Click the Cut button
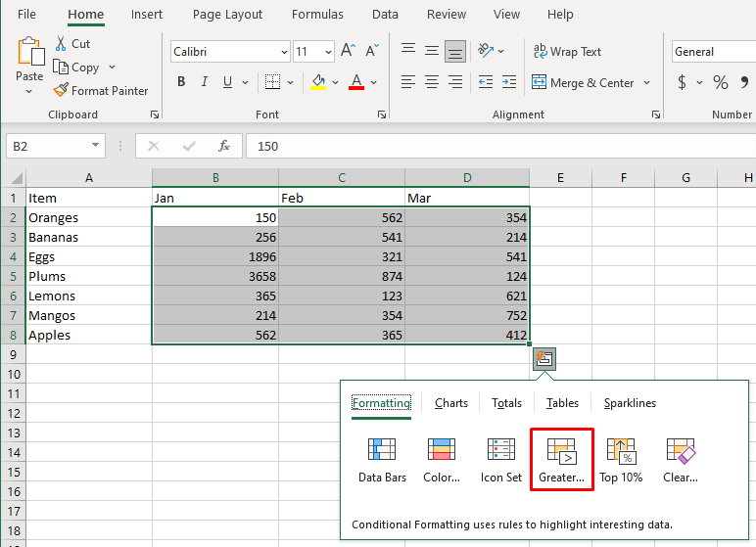This screenshot has width=756, height=547. tap(71, 43)
